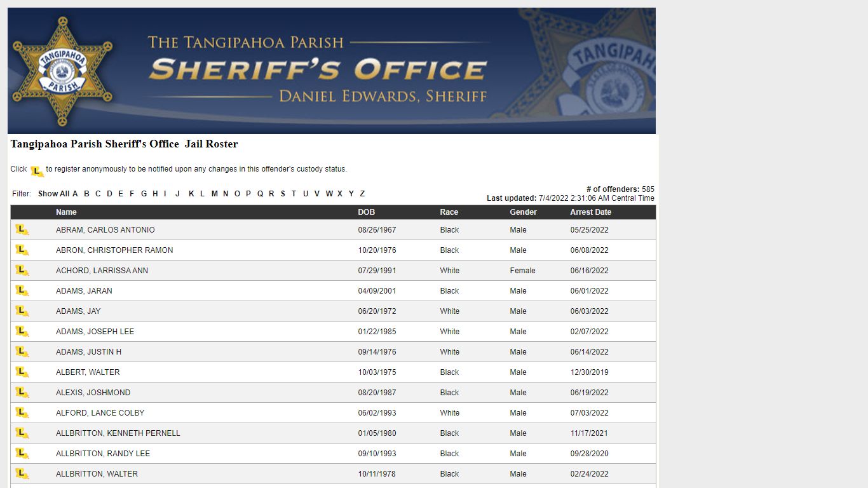Register for alerts on ADAMS, JARAN

pos(22,291)
